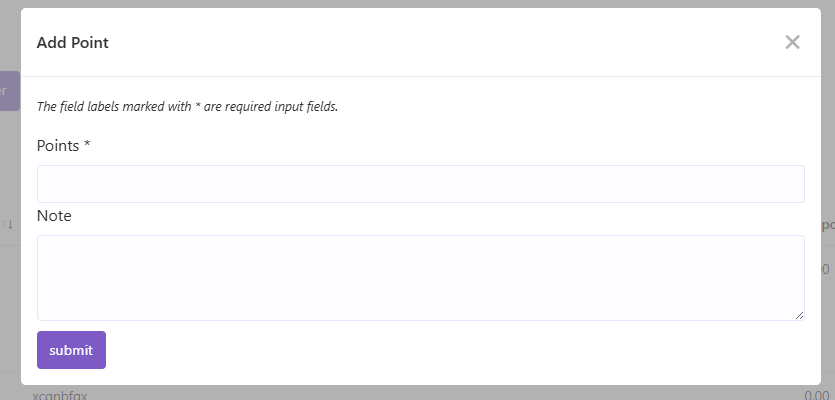The height and width of the screenshot is (400, 835).
Task: Click the cut-off column header at right edge
Action: click(x=827, y=225)
